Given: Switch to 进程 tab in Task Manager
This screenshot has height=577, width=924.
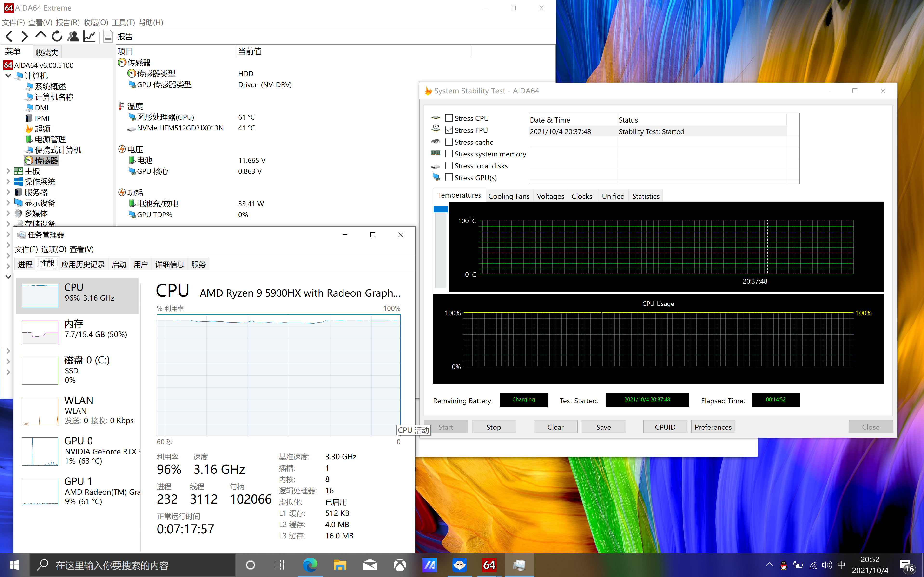Looking at the screenshot, I should tap(25, 264).
